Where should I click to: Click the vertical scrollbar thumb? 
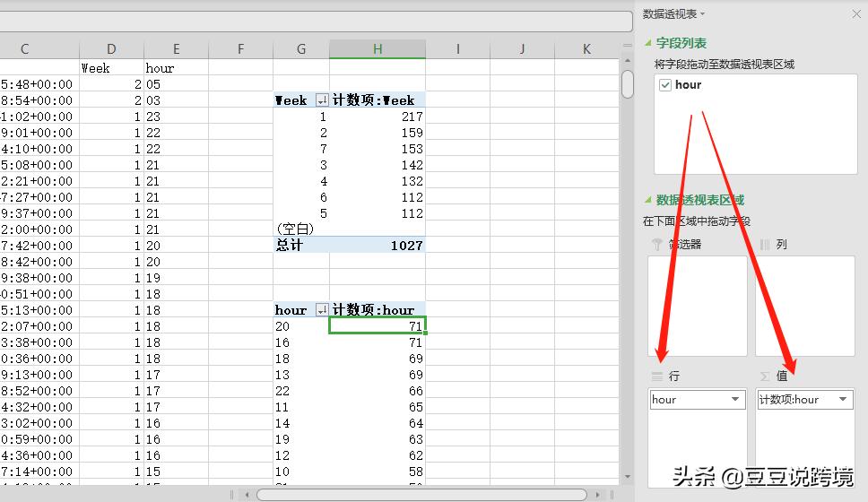pyautogui.click(x=627, y=84)
